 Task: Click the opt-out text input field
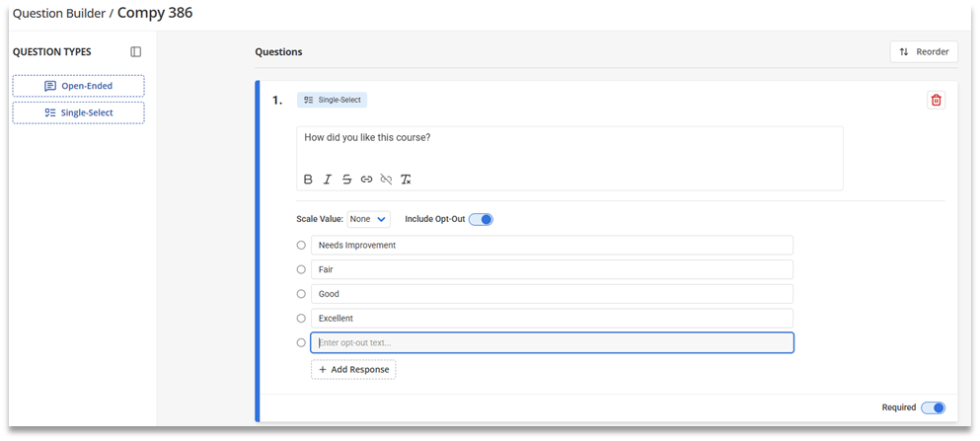pos(552,342)
